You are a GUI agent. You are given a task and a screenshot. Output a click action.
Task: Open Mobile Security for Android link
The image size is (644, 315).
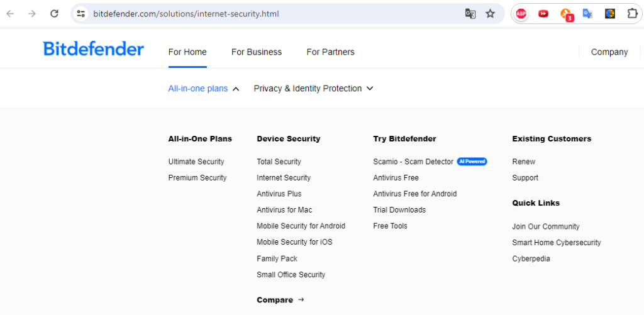301,226
